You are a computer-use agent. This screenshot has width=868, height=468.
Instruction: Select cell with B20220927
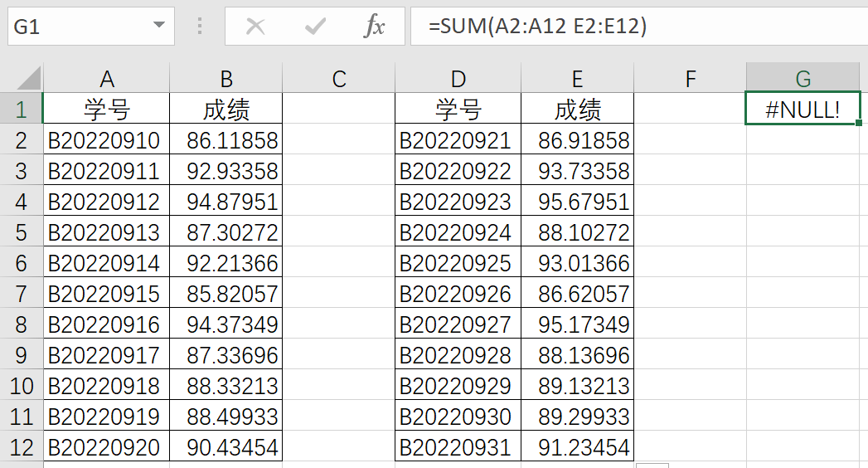click(458, 324)
